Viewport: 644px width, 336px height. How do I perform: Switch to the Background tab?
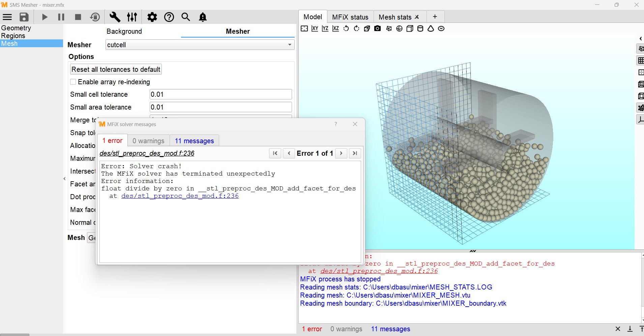pyautogui.click(x=124, y=31)
